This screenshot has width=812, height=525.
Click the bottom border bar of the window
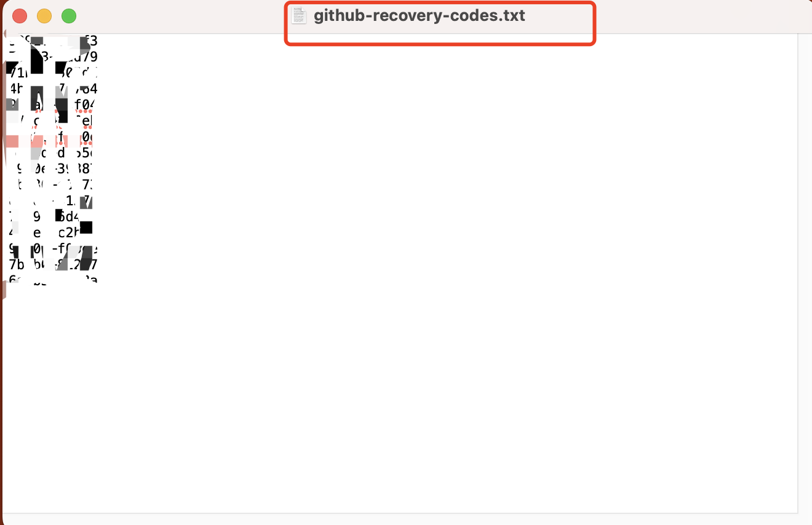[406, 519]
